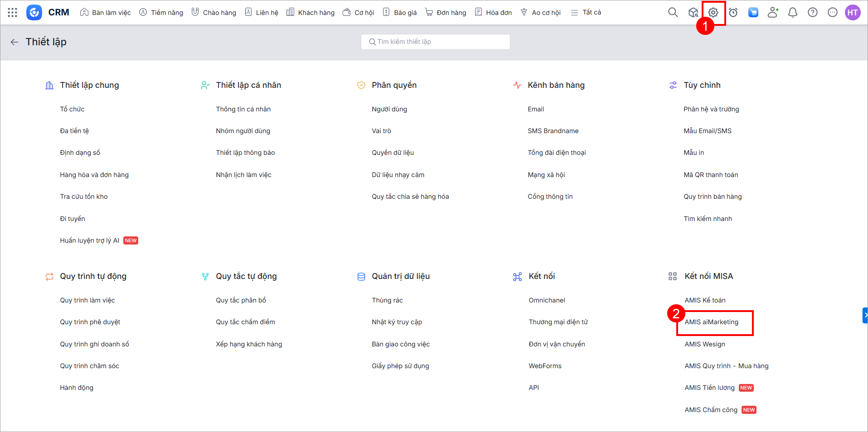
Task: Open the notifications bell
Action: tap(793, 13)
